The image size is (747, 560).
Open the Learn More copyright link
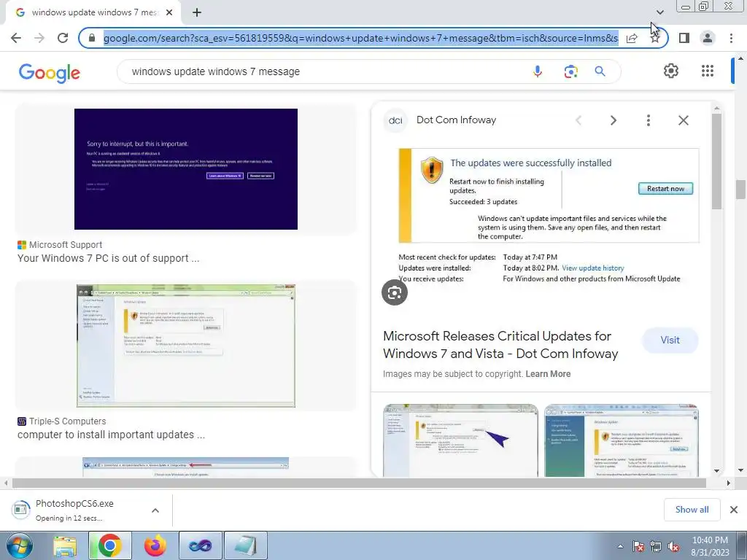[x=548, y=374]
